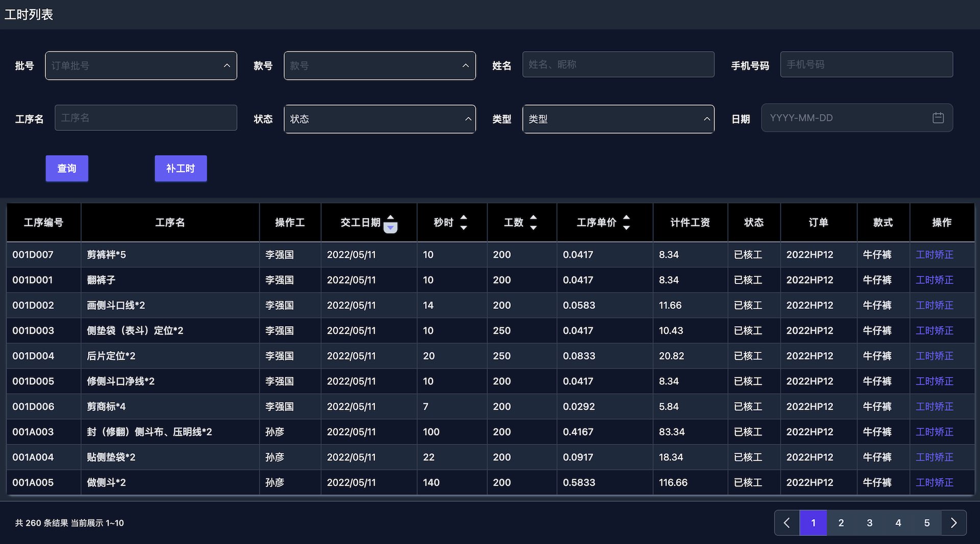Open the 款号 style number dropdown

click(x=380, y=65)
